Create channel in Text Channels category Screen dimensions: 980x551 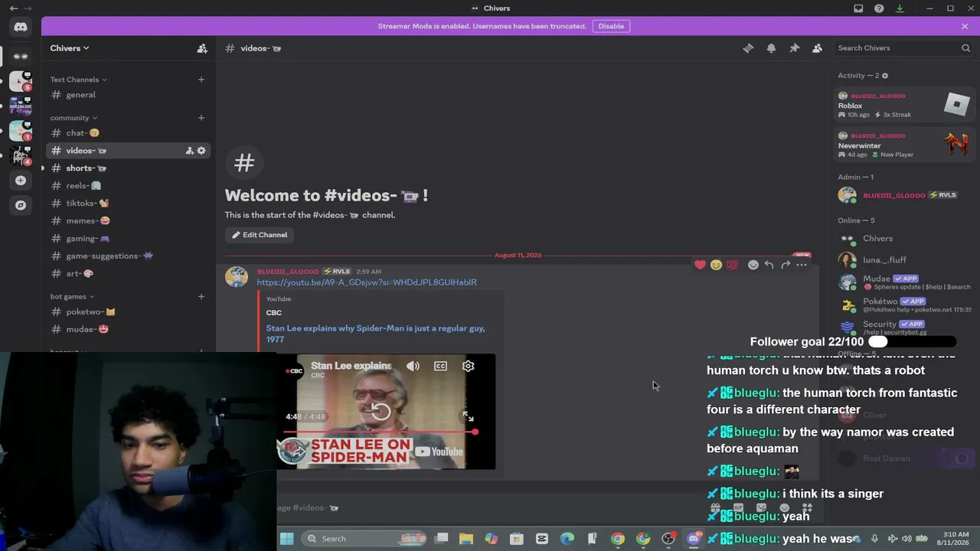click(x=201, y=80)
